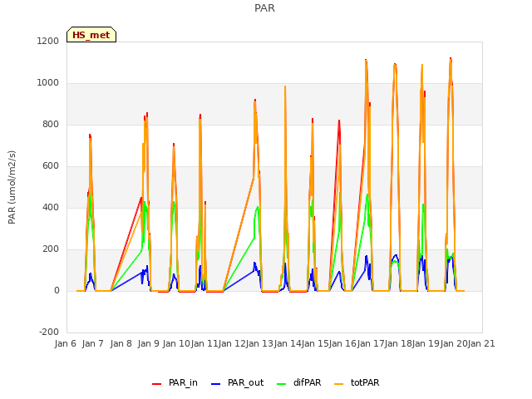
Task: Click the Jan 8 x-axis label
Action: coord(121,343)
